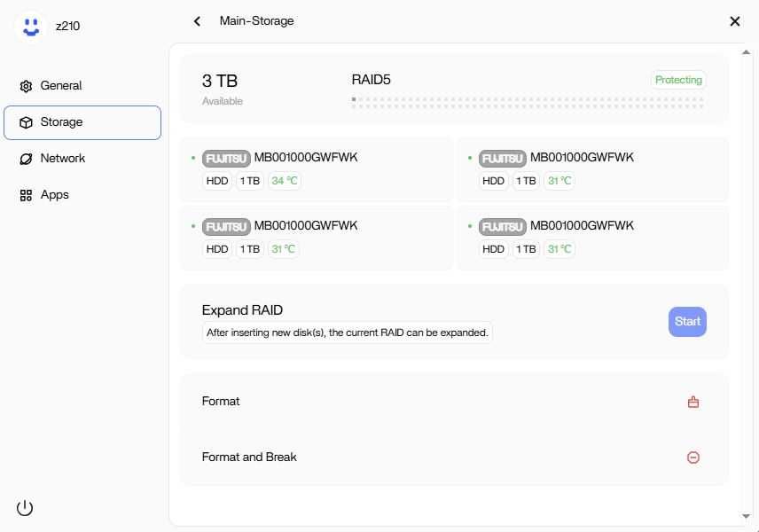Click the Network globe icon

point(26,159)
